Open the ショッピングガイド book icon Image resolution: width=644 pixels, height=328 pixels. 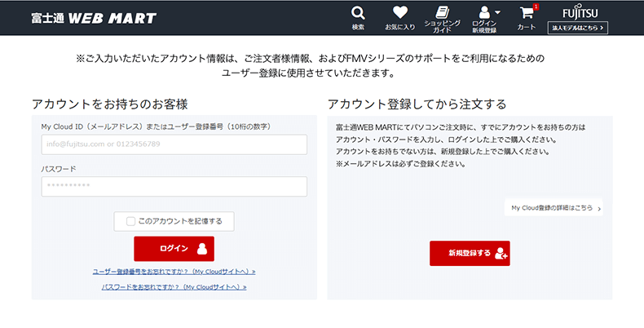442,11
